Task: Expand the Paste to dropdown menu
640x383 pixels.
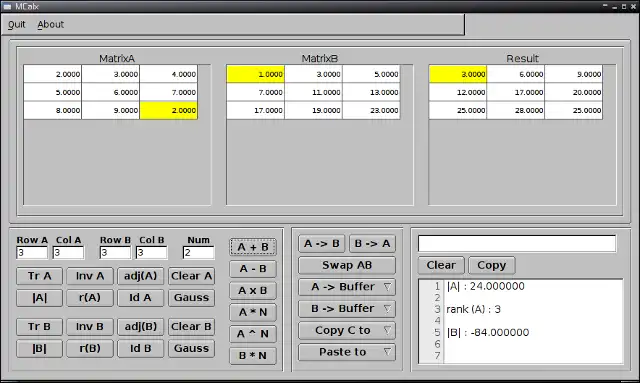Action: coord(347,352)
